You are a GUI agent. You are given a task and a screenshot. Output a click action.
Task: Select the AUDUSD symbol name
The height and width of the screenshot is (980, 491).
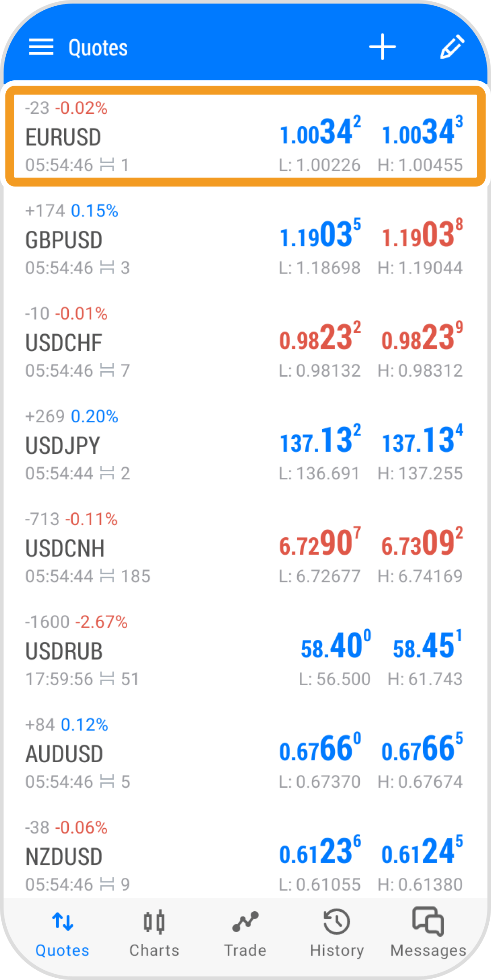click(64, 754)
